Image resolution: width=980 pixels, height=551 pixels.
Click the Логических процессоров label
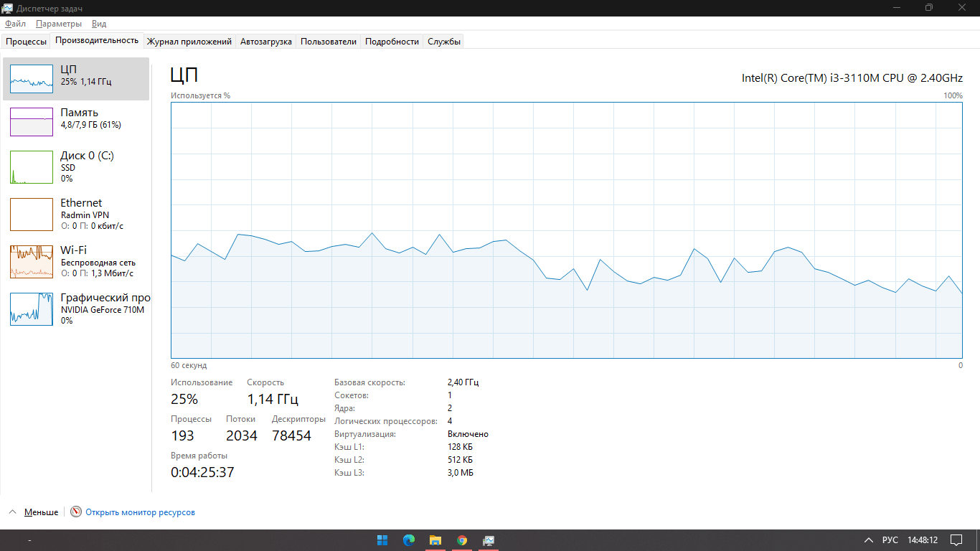coord(386,421)
